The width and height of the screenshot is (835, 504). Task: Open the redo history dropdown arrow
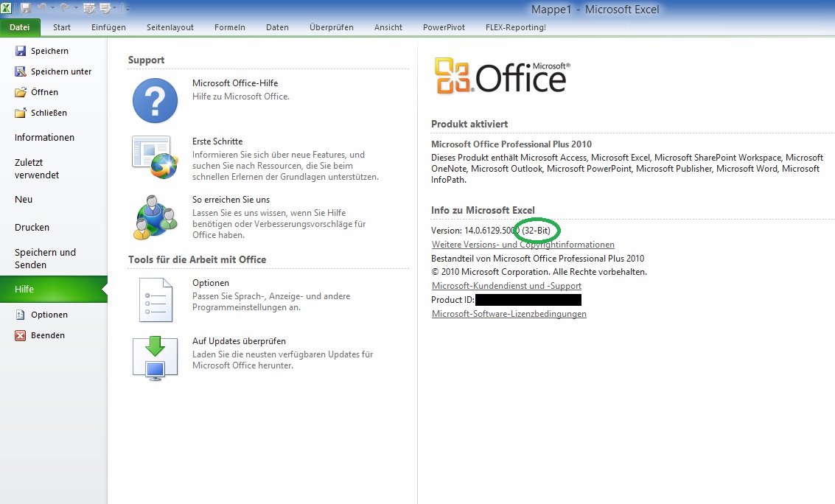click(77, 9)
